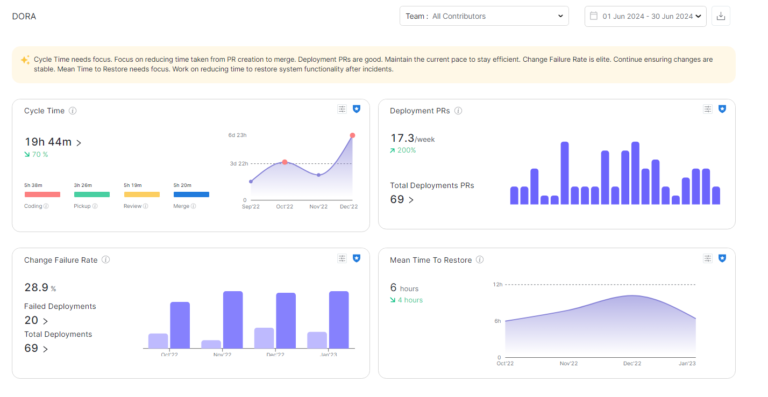Click the dark Nov'22 bar in Change Failure Rate
768x397 pixels.
click(x=233, y=320)
